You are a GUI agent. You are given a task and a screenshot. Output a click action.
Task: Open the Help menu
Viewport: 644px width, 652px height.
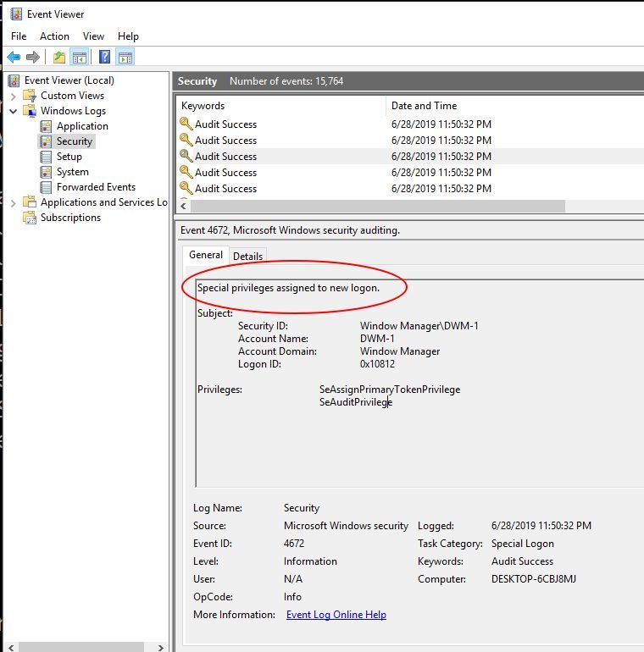128,36
